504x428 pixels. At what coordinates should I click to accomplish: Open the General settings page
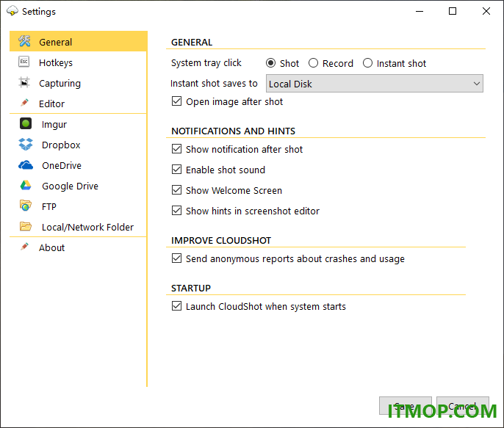[x=79, y=41]
